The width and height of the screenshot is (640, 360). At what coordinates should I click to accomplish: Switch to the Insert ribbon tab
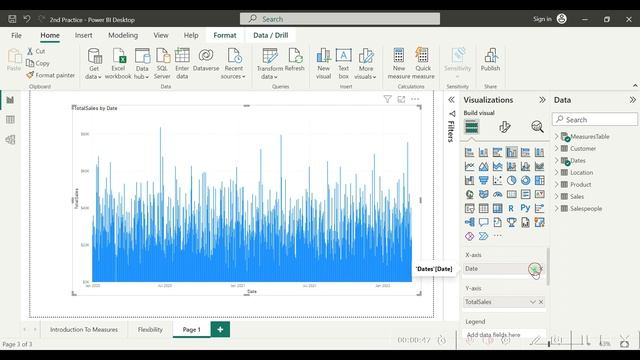click(83, 36)
